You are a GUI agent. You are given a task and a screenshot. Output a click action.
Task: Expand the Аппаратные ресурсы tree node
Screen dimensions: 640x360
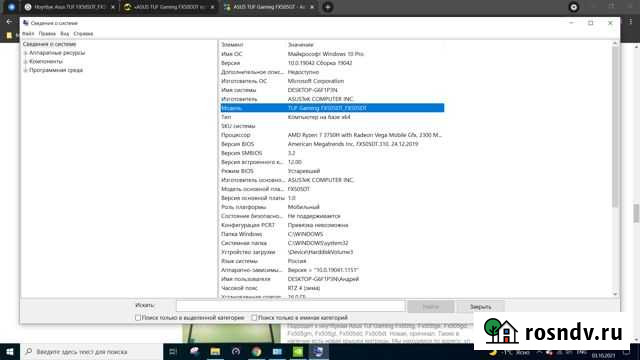(25, 53)
